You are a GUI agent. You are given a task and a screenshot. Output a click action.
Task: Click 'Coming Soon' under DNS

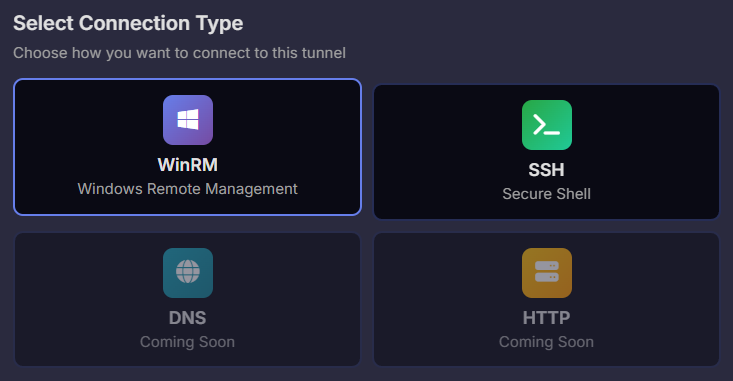click(187, 342)
